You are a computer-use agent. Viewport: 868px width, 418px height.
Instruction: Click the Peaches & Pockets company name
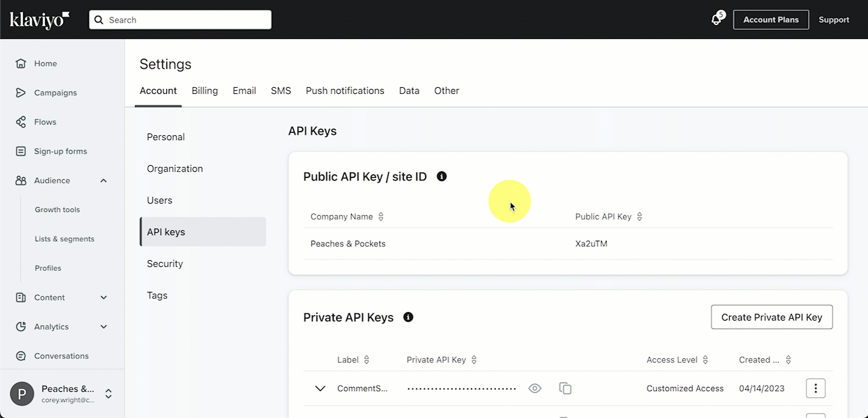pyautogui.click(x=348, y=244)
